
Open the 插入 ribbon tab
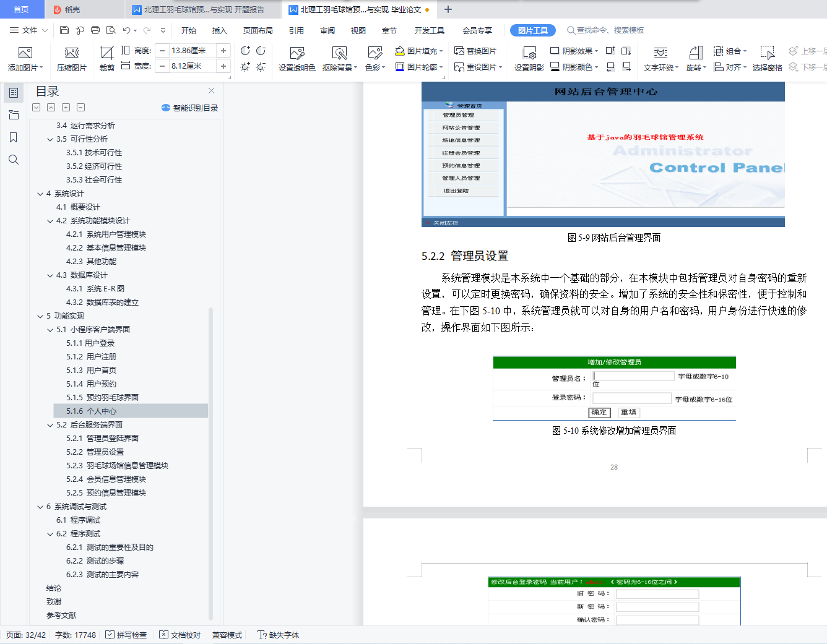(x=220, y=30)
